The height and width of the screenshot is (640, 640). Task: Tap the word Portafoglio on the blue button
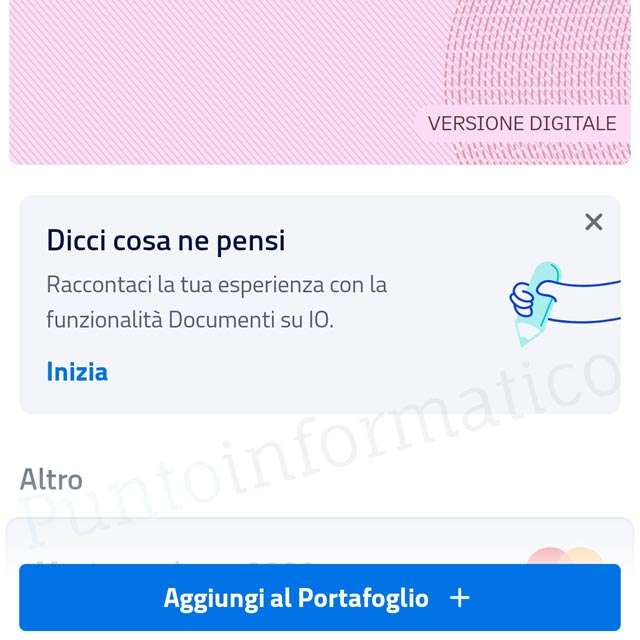(x=363, y=598)
